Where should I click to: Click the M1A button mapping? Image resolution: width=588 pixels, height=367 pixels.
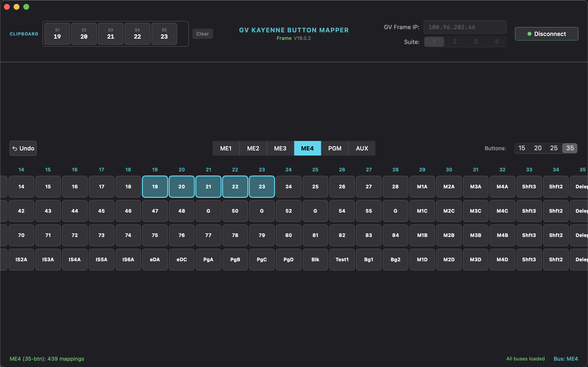click(422, 187)
